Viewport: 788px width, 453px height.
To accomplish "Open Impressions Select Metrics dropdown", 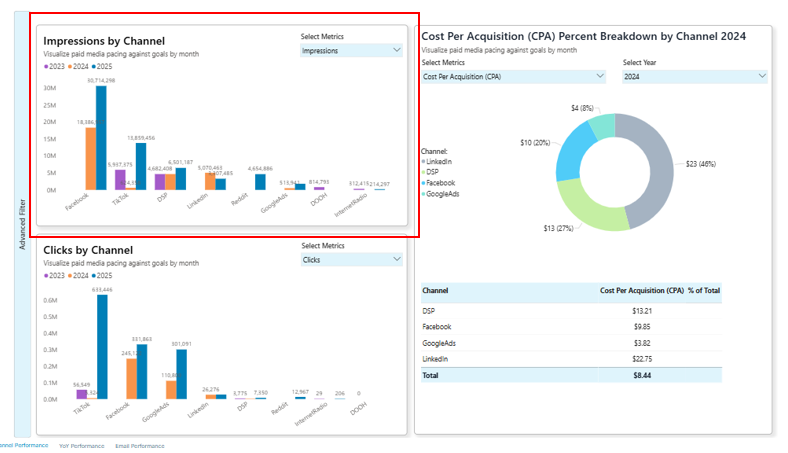I will click(351, 50).
